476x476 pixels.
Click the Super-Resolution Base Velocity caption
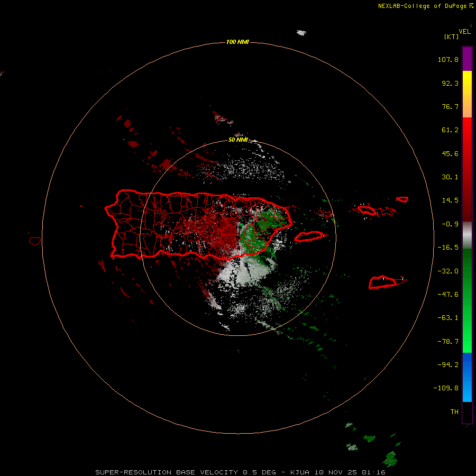point(240,472)
